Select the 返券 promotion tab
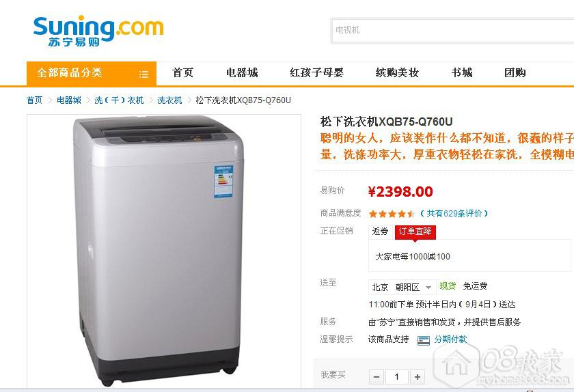The image size is (574, 392). (381, 232)
